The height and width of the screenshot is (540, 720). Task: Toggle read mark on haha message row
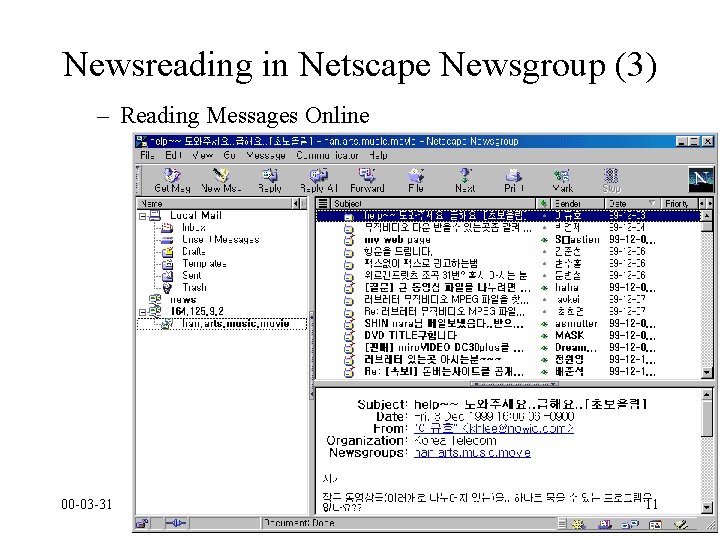tap(544, 288)
